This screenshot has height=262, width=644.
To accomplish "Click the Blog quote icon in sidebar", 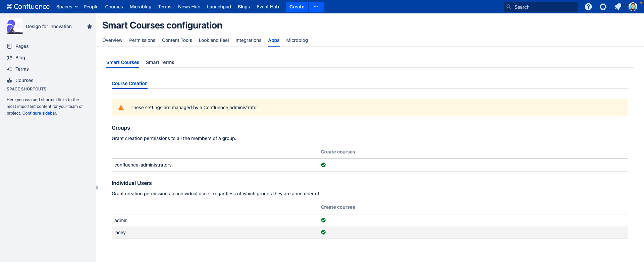I will coord(9,58).
